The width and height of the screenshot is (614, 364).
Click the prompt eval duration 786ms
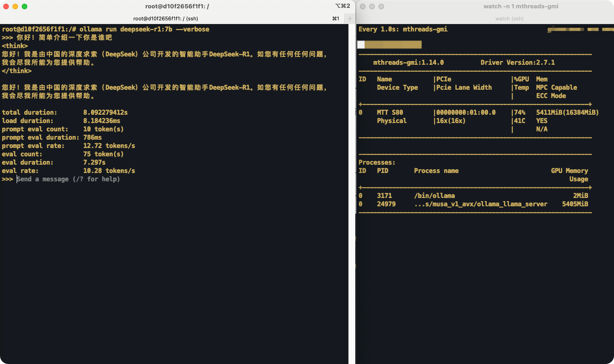[x=93, y=137]
